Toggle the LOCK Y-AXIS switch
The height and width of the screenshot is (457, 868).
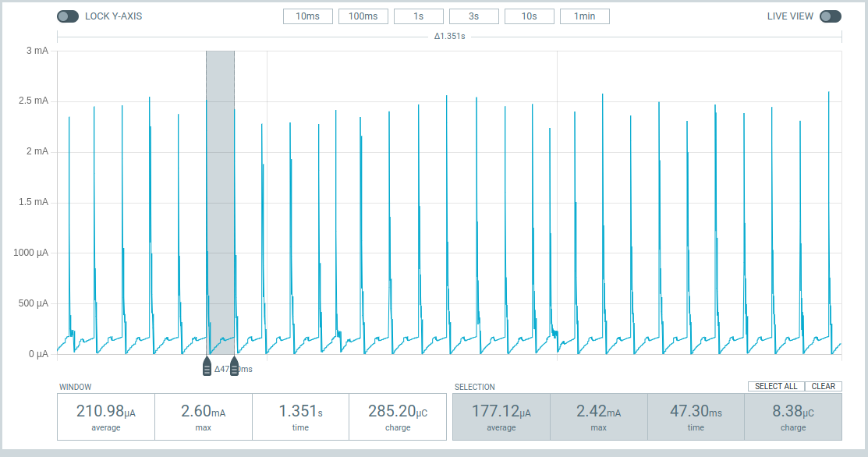pos(68,16)
